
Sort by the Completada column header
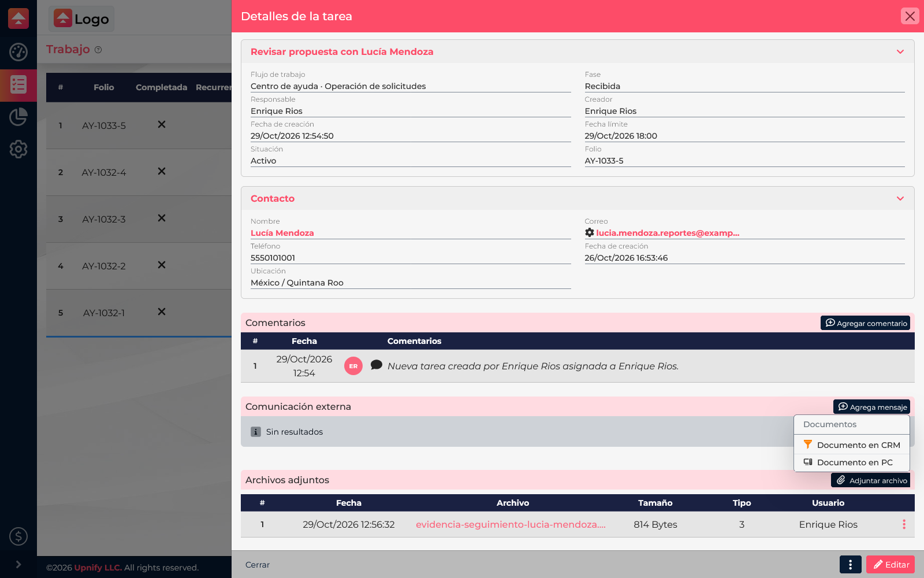(161, 87)
